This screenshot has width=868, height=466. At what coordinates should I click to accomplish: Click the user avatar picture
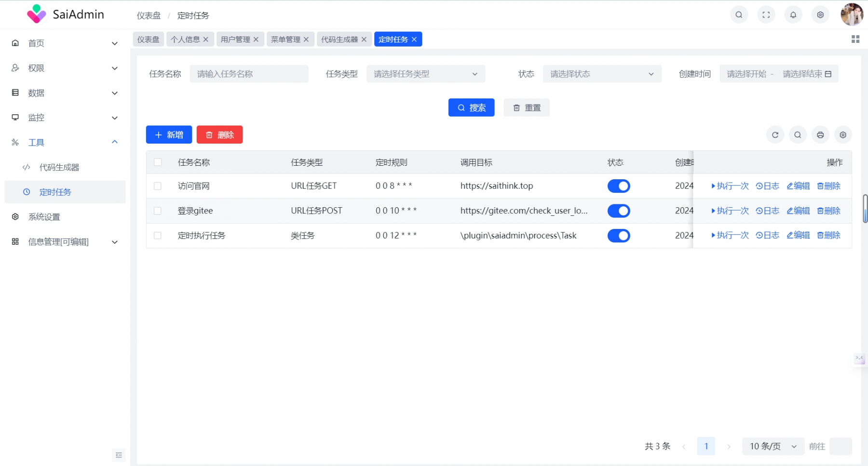click(852, 14)
